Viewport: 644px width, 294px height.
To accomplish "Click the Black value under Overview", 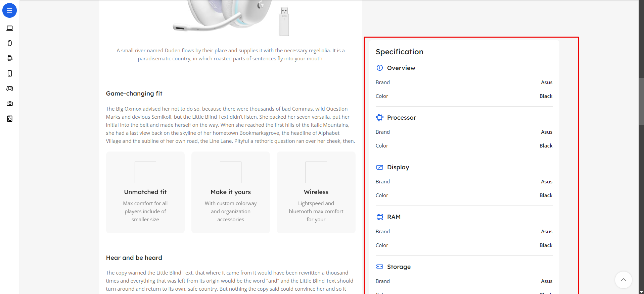I will (546, 96).
